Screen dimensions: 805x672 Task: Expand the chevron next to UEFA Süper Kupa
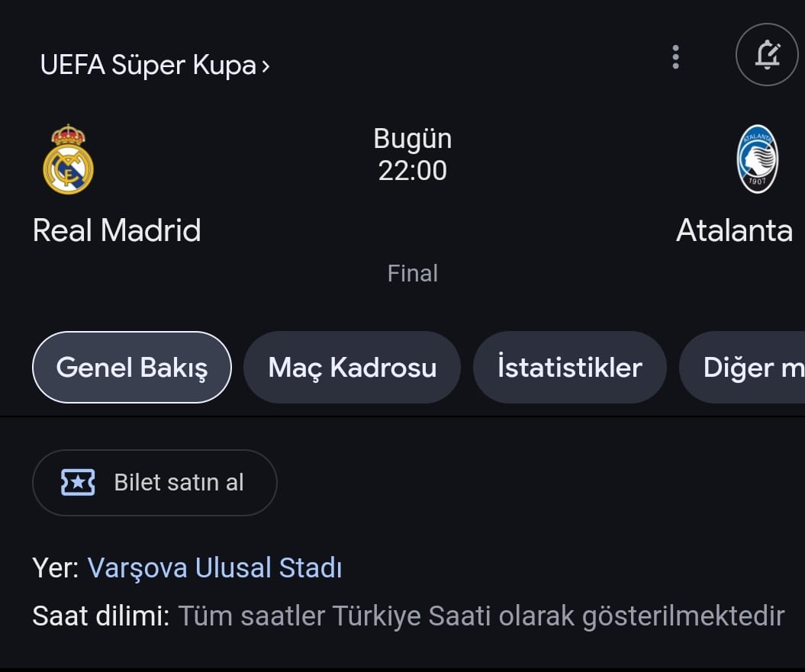(x=266, y=66)
